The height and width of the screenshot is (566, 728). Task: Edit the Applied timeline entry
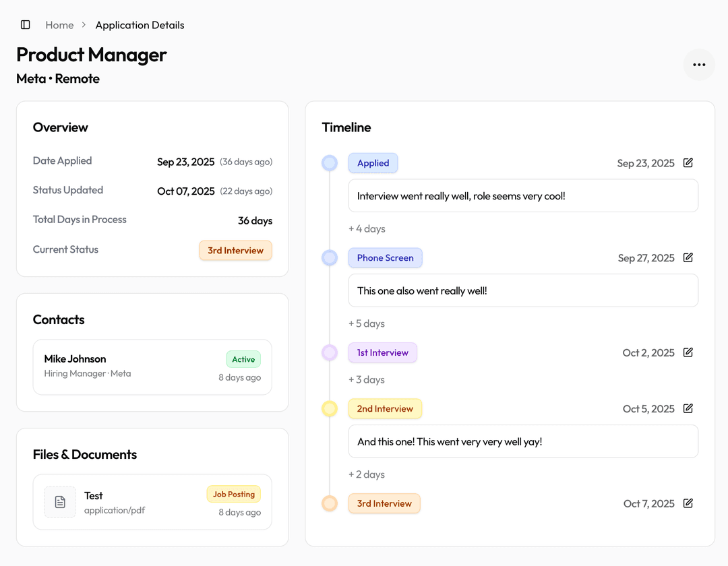pos(687,162)
